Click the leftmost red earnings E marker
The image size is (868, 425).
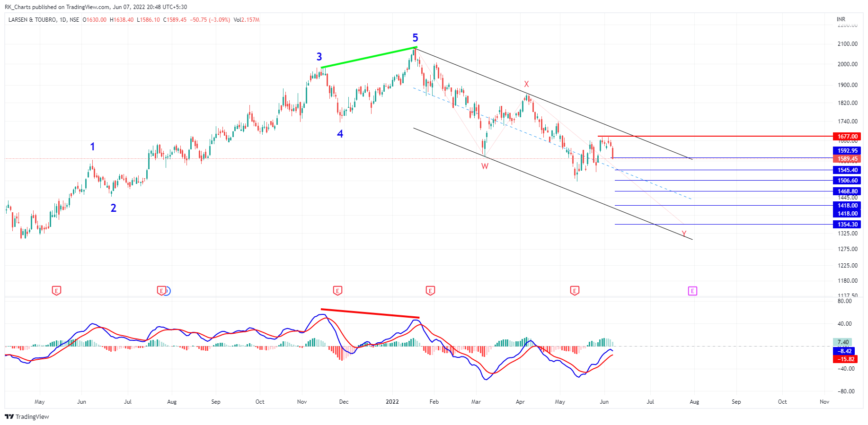[x=56, y=291]
